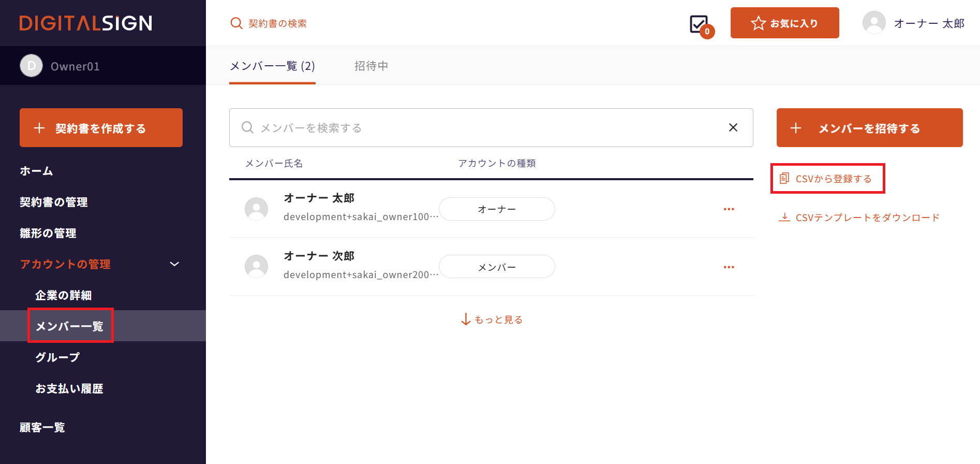This screenshot has width=980, height=464.
Task: Clear member search with the X icon
Action: click(x=733, y=127)
